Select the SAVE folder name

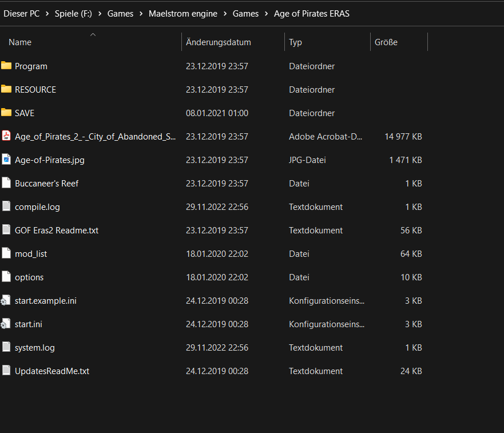pyautogui.click(x=25, y=113)
